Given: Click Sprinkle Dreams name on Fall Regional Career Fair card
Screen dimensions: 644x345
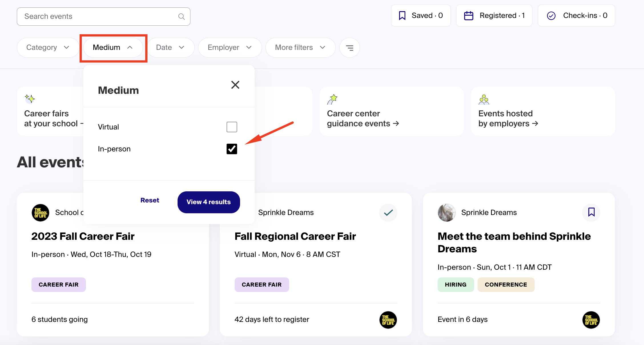Looking at the screenshot, I should (286, 213).
